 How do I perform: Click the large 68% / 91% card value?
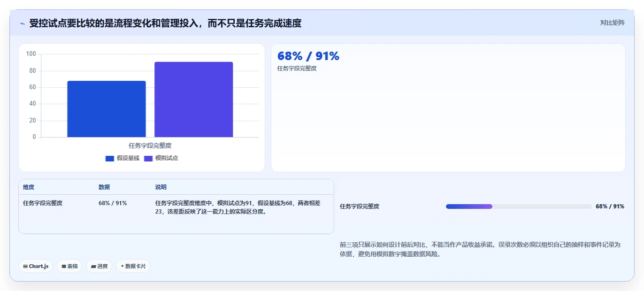(x=308, y=56)
